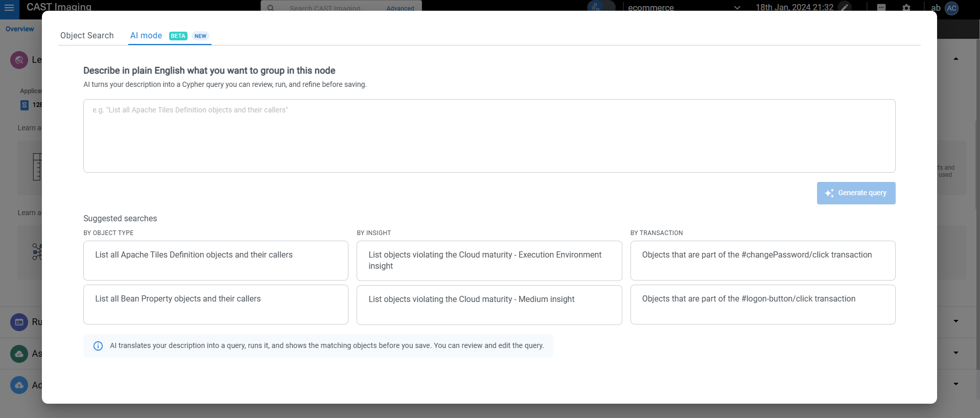Pick the 'Cloud maturity - Medium insight' suggestion
This screenshot has width=980, height=418.
click(489, 305)
